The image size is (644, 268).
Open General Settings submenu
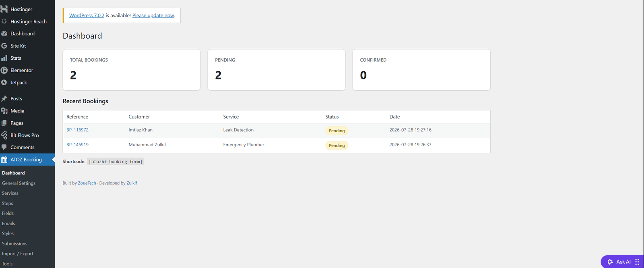[x=19, y=183]
